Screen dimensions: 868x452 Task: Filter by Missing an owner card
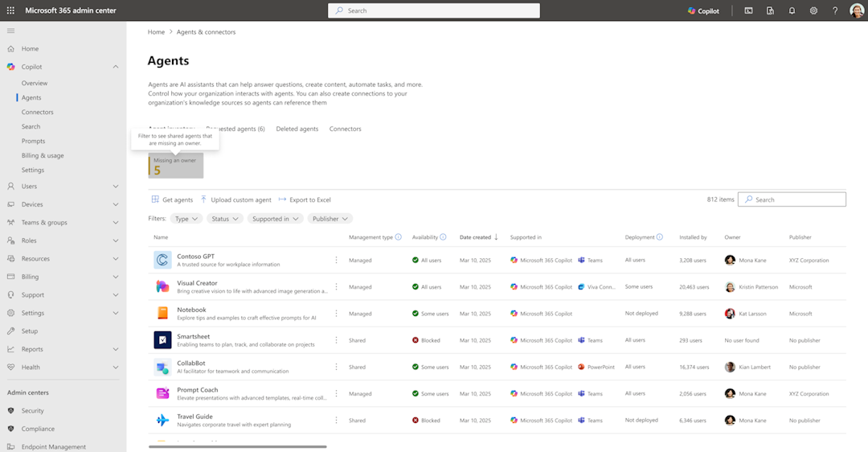point(175,166)
